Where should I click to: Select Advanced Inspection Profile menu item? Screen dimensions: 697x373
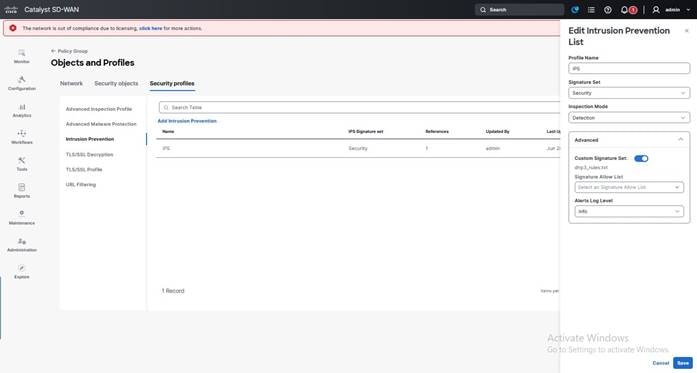pos(99,109)
